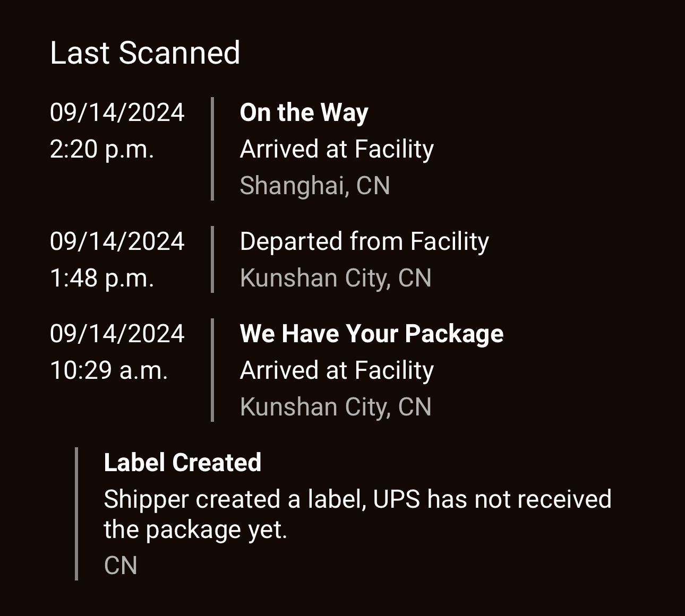This screenshot has width=685, height=616.
Task: Click the Shipper created a label description
Action: (358, 514)
